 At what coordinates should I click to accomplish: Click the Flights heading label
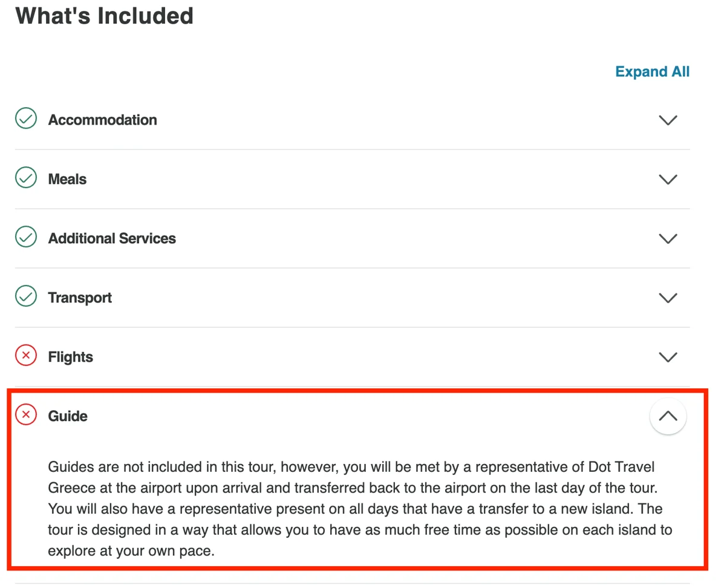click(71, 357)
